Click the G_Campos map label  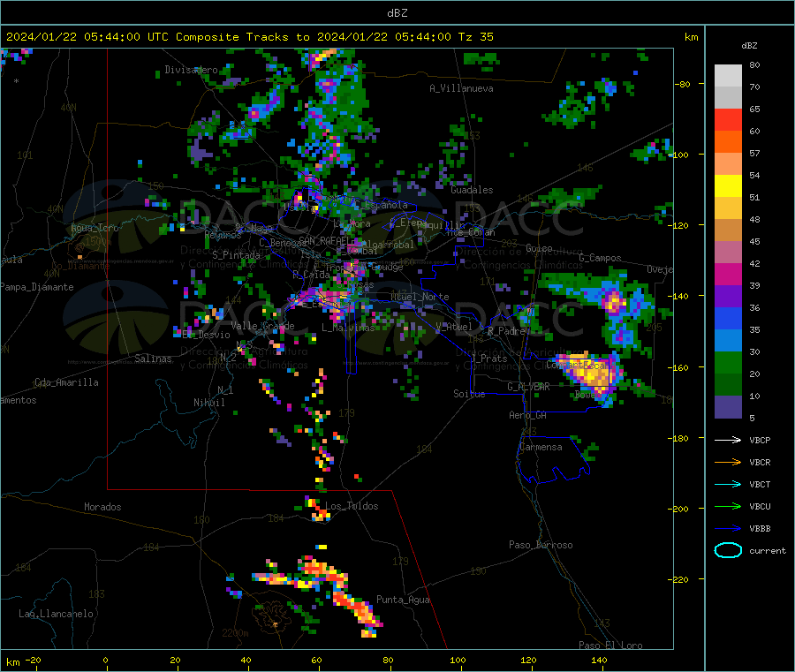(600, 258)
